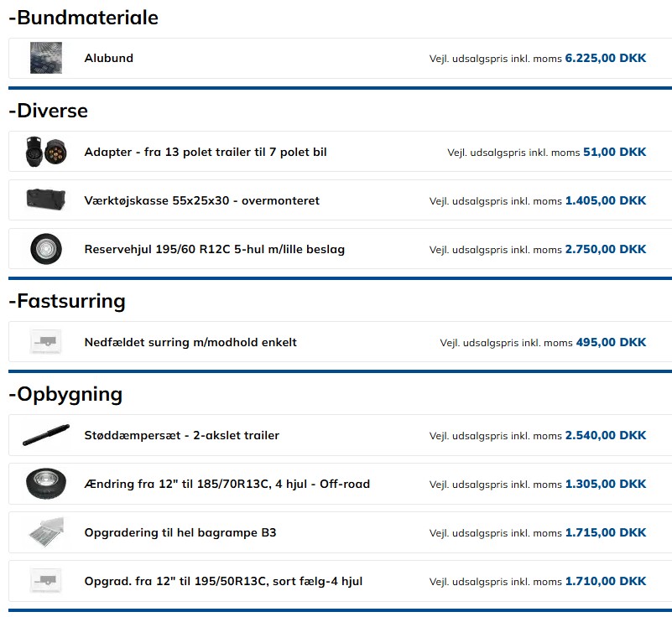Click the spare wheel product image
This screenshot has height=617, width=672.
(x=45, y=249)
